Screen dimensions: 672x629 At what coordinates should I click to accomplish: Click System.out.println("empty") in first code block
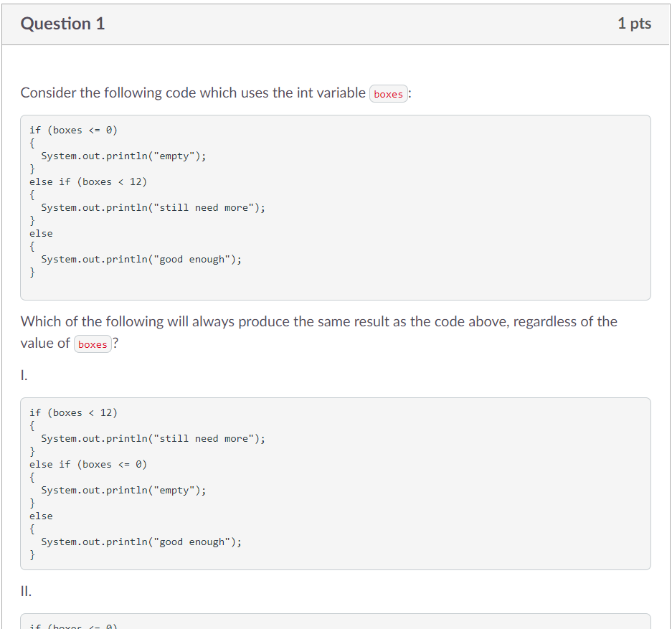click(x=123, y=156)
